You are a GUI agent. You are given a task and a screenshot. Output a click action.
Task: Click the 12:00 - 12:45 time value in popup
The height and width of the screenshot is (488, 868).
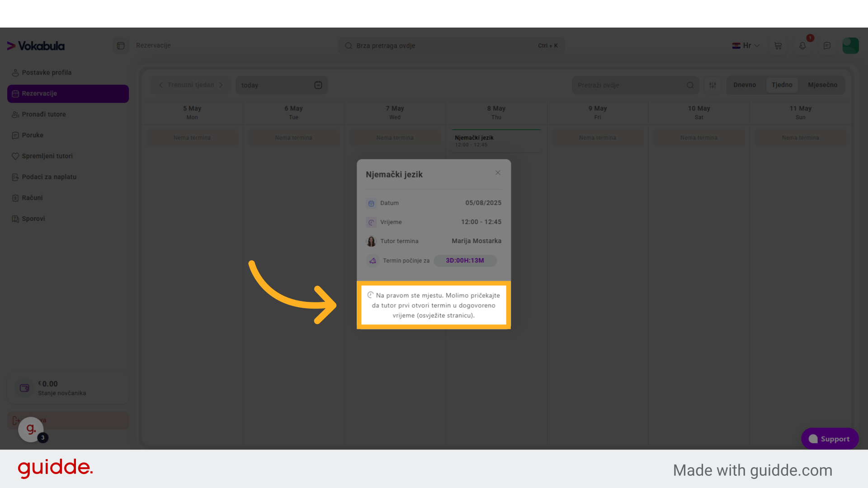[x=481, y=222]
